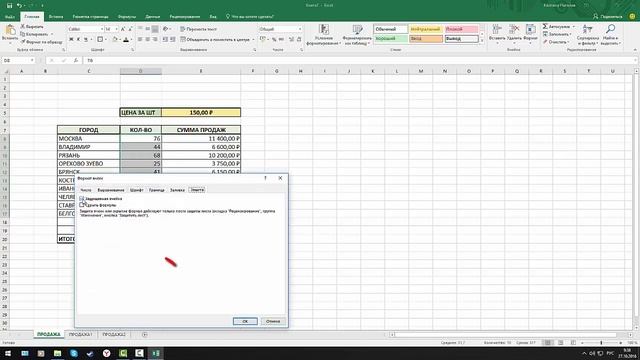
Task: Click the Delete cells (Удалить) icon
Action: click(x=514, y=30)
